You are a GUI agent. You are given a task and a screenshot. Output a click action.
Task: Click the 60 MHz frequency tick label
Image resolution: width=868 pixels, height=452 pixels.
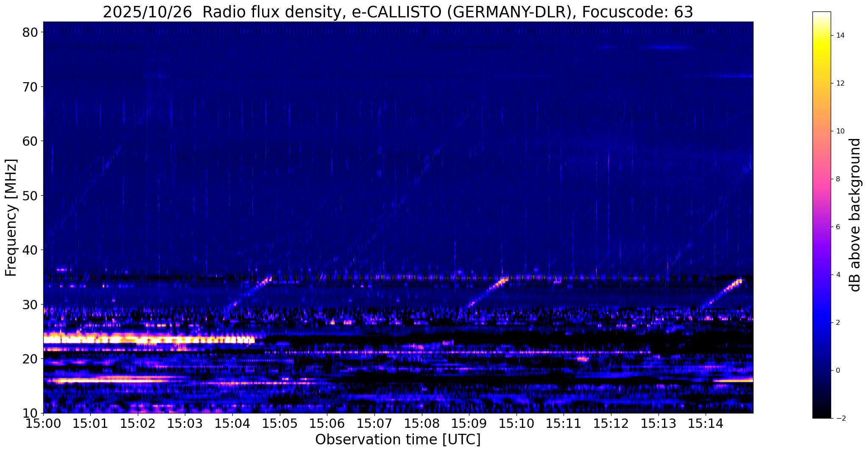coord(31,141)
